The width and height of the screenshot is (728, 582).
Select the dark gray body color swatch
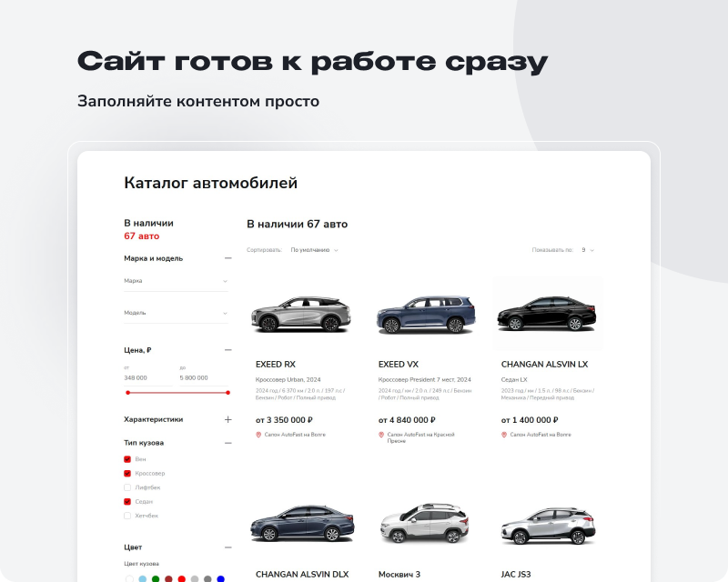click(207, 578)
